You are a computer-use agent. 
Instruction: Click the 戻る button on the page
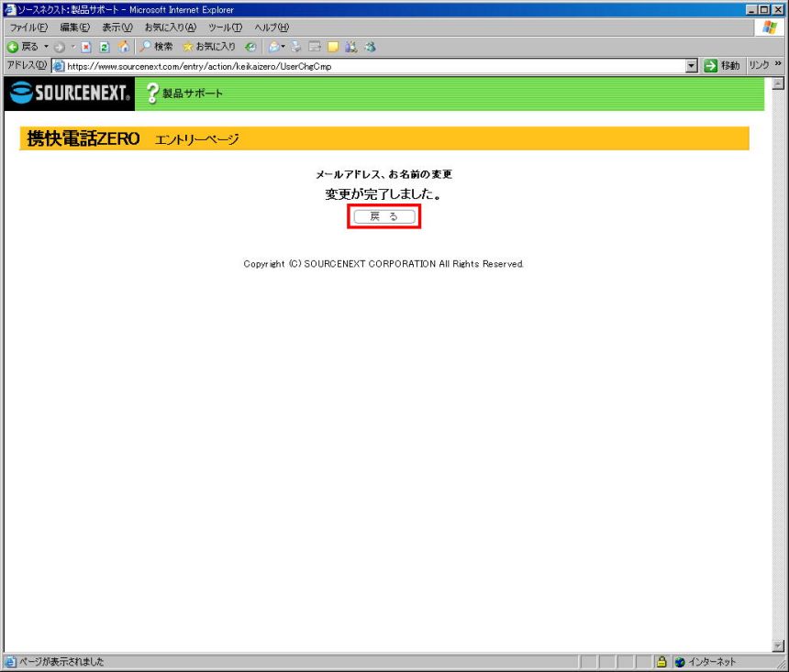pos(384,216)
